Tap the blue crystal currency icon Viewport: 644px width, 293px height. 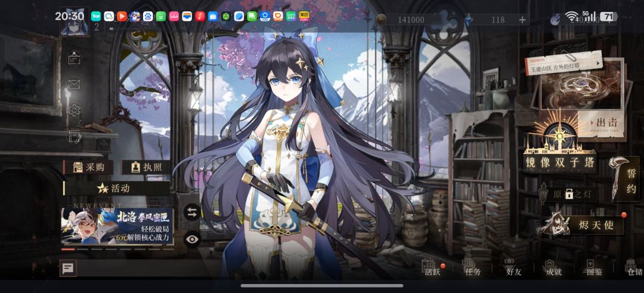click(x=469, y=19)
